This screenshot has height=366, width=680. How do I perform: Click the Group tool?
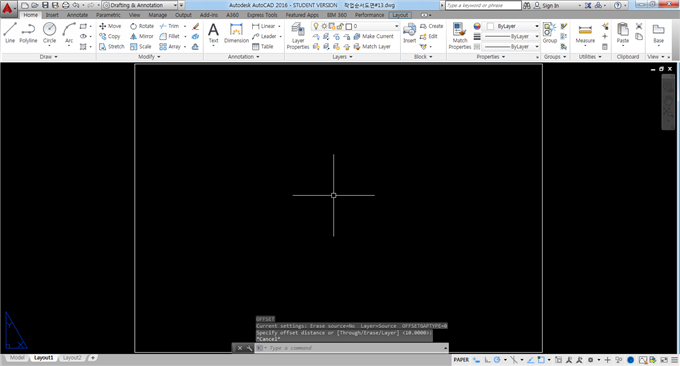(x=549, y=33)
